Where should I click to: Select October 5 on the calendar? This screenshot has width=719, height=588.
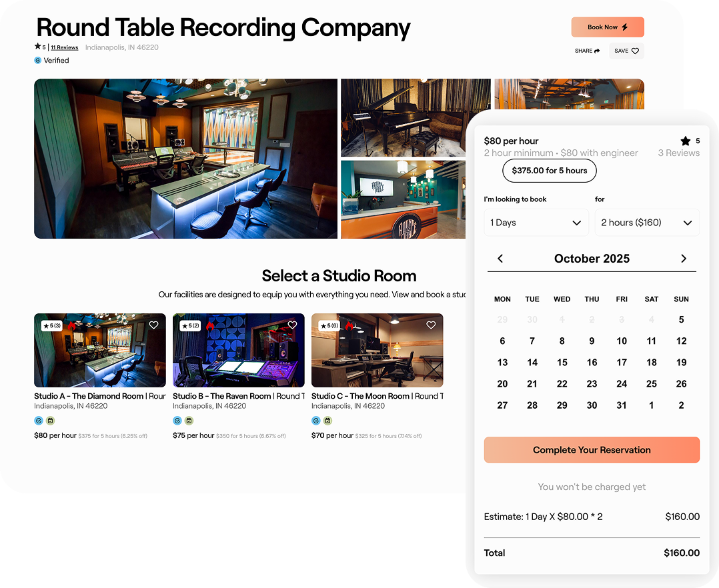[x=682, y=319]
